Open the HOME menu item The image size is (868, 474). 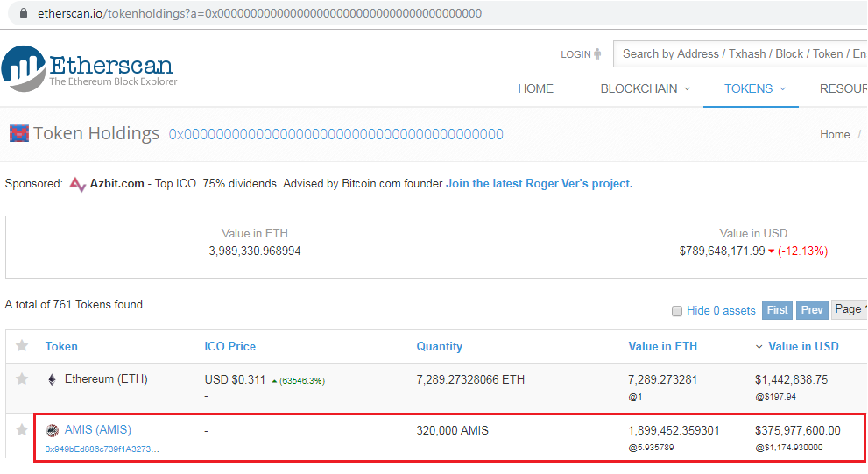[535, 88]
